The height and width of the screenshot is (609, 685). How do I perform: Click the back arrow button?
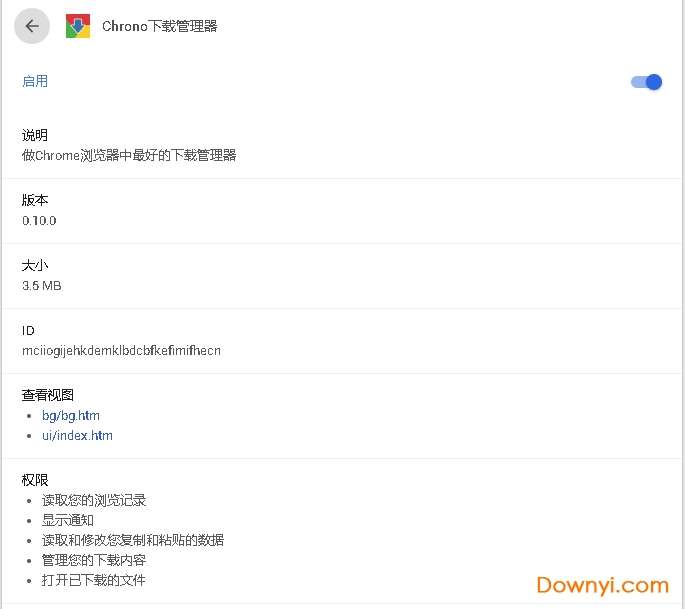pos(32,27)
